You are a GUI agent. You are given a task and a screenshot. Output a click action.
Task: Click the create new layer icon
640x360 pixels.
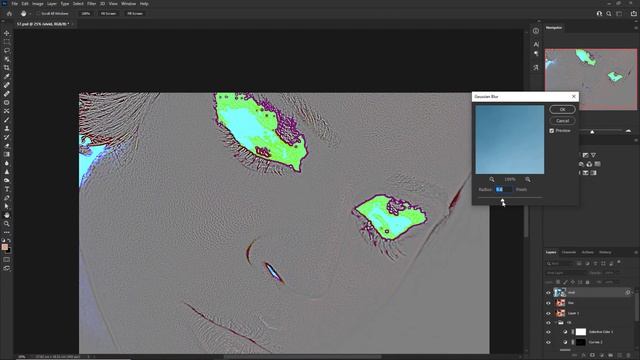coord(620,355)
